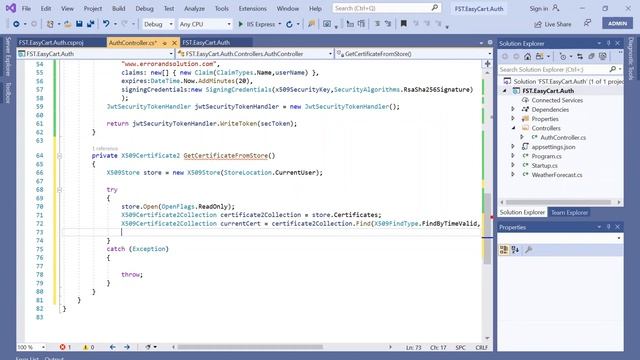Click the feedback icon beside Live Share
The height and width of the screenshot is (360, 640).
[587, 23]
